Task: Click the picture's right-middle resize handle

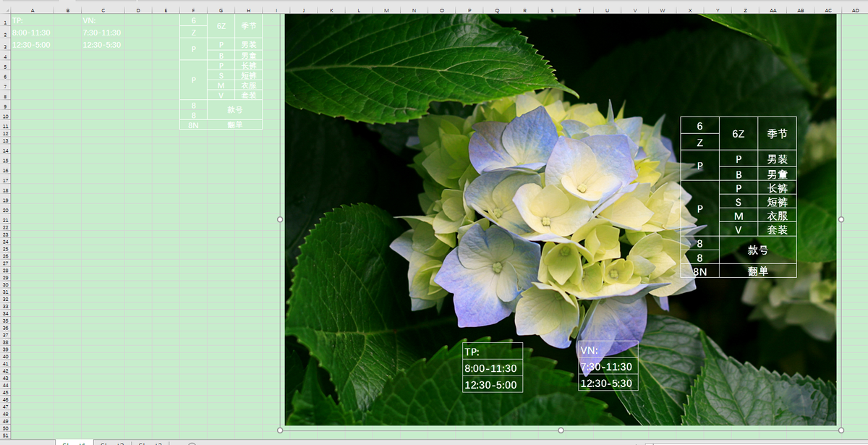Action: click(841, 219)
